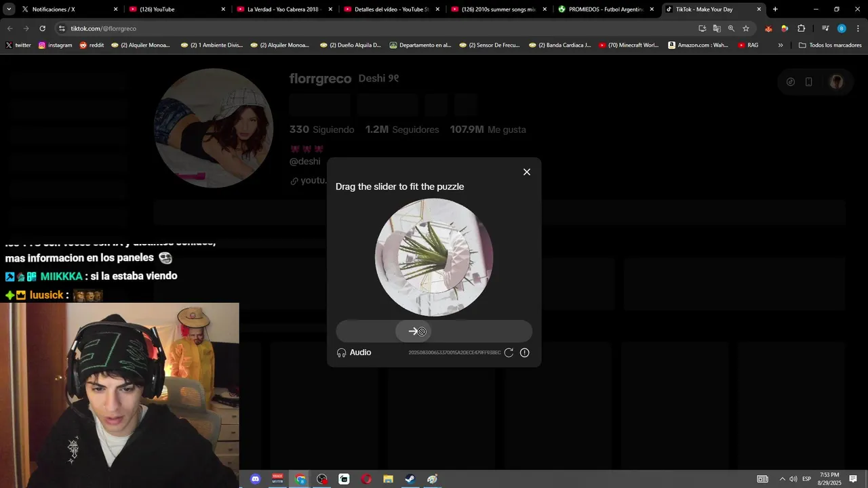
Task: Open the Steam taskbar icon
Action: click(x=410, y=479)
